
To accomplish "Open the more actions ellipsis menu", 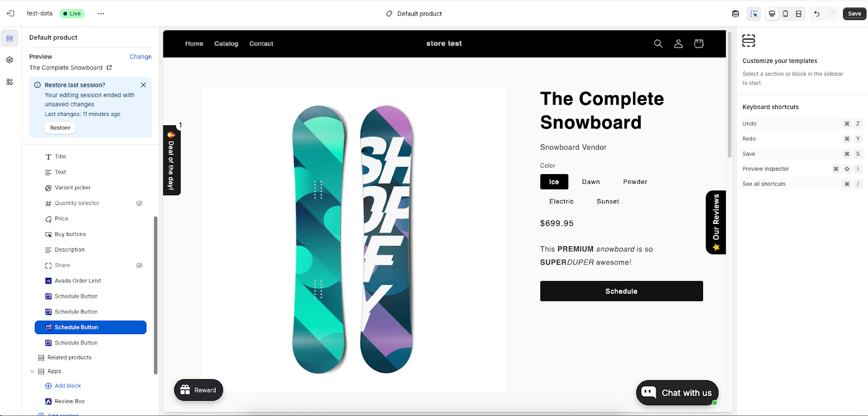I will tap(101, 14).
